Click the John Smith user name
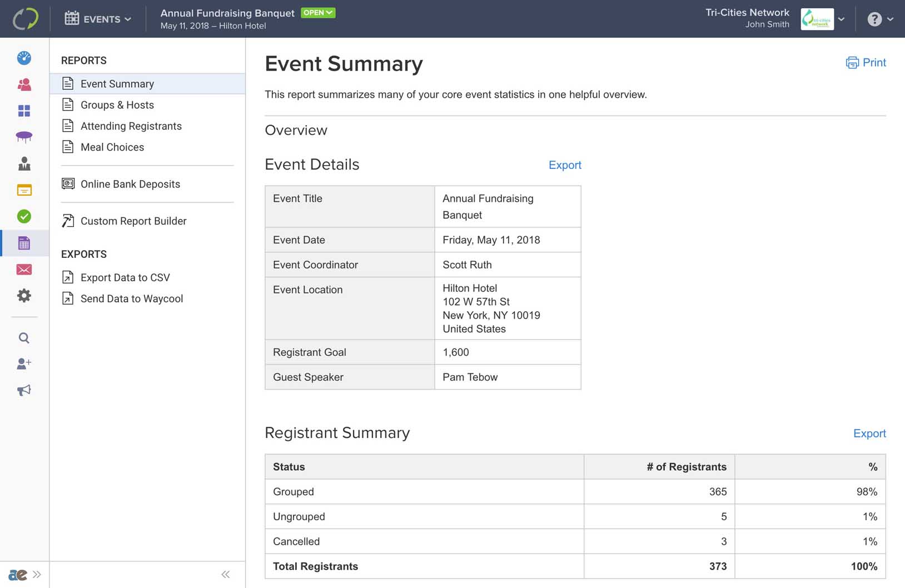Image resolution: width=905 pixels, height=588 pixels. click(767, 24)
